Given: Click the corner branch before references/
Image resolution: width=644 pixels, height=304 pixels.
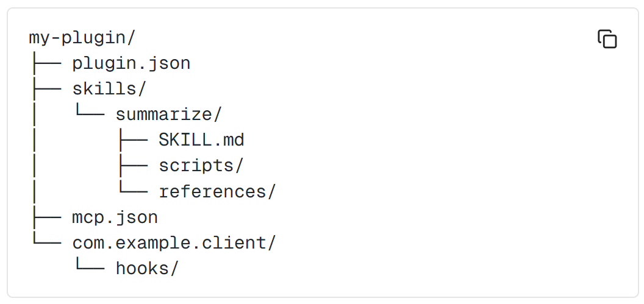Looking at the screenshot, I should point(134,188).
